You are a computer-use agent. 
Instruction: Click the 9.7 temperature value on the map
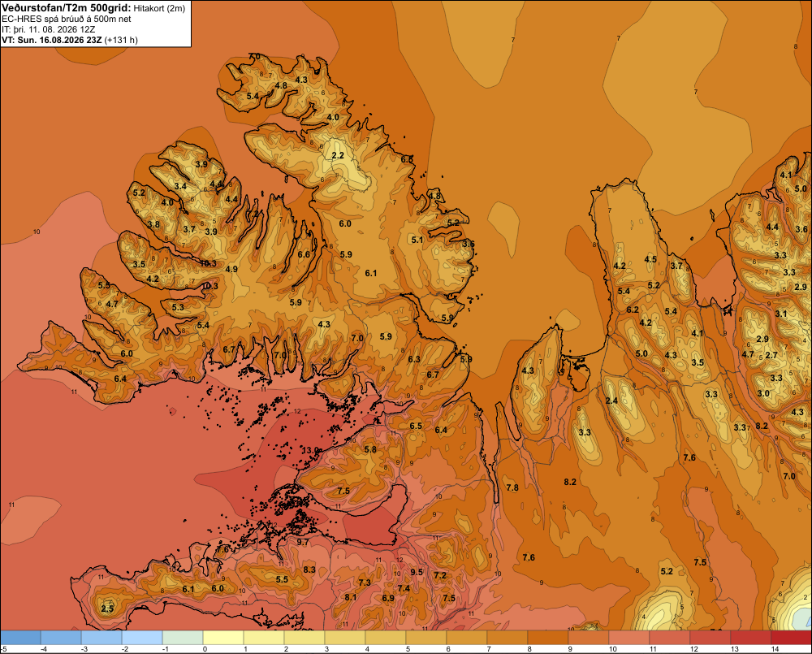[302, 542]
